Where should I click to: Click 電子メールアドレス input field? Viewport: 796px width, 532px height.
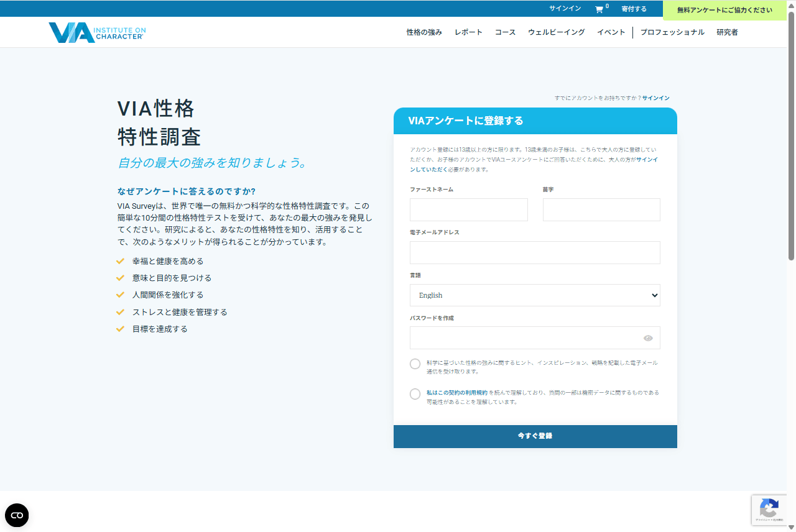tap(535, 253)
